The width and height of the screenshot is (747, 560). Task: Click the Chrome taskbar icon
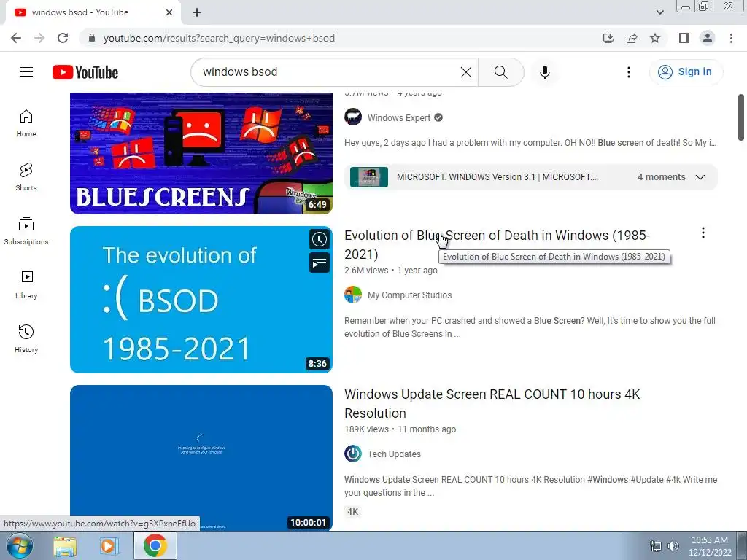coord(155,545)
